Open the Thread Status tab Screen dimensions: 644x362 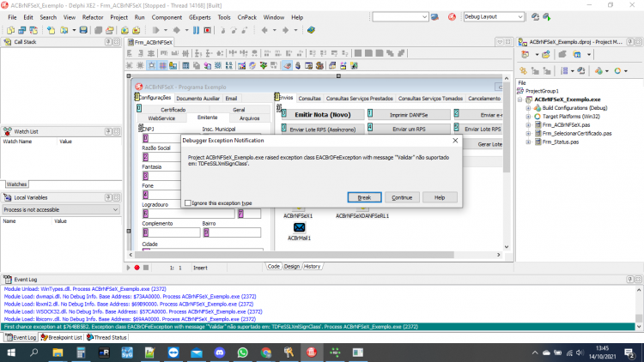(106, 337)
